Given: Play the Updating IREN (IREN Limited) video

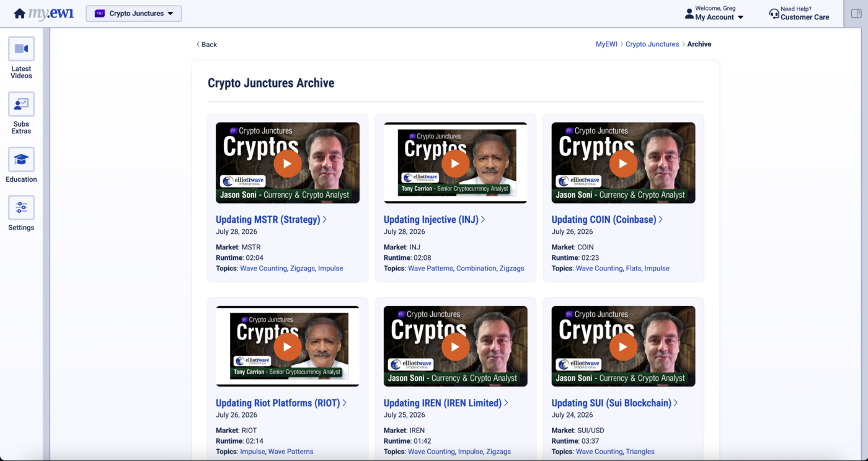Looking at the screenshot, I should pyautogui.click(x=456, y=347).
